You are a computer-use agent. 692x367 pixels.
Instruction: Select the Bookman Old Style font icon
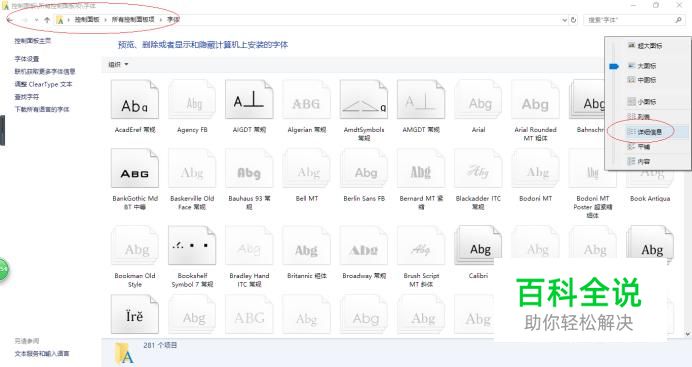point(135,246)
